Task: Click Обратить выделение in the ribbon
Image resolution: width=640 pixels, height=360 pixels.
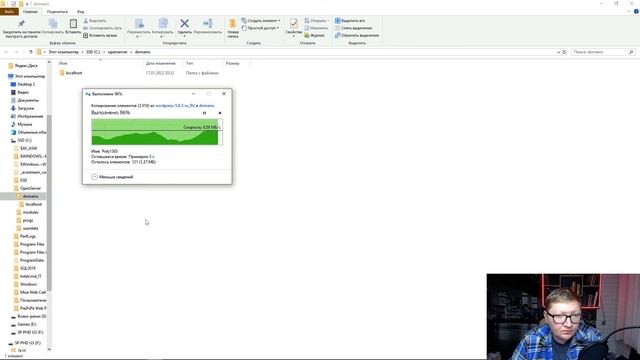Action: (x=357, y=35)
